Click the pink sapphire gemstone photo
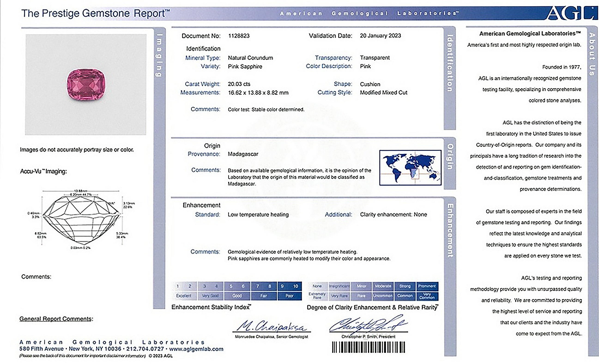Viewport: 599px width, 364px height. 86,84
